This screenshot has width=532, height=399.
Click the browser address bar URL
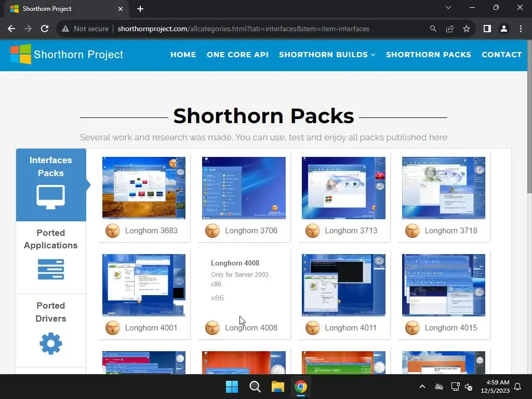coord(243,29)
